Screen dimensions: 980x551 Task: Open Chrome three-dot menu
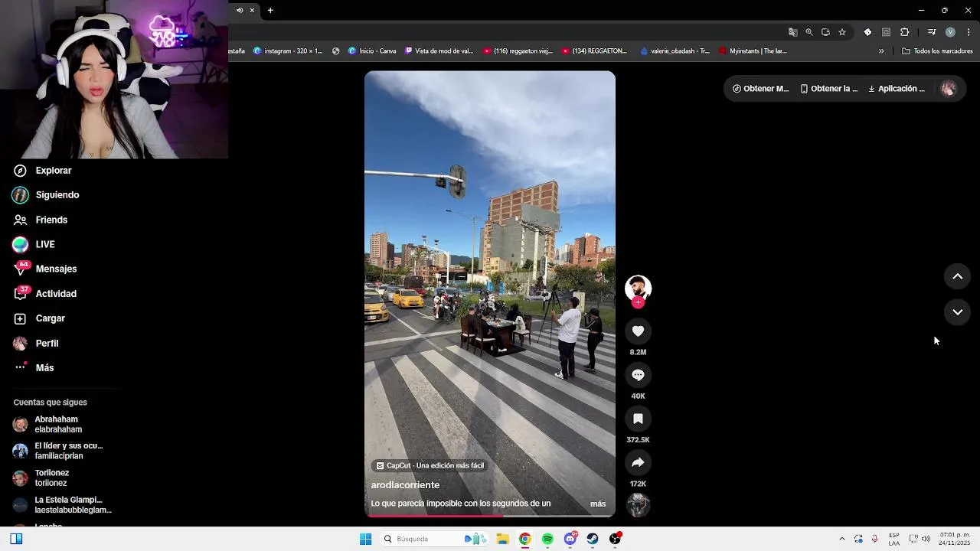tap(969, 32)
